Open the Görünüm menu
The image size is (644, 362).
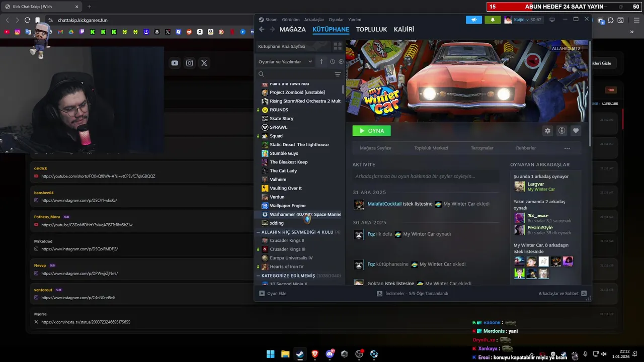tap(291, 20)
